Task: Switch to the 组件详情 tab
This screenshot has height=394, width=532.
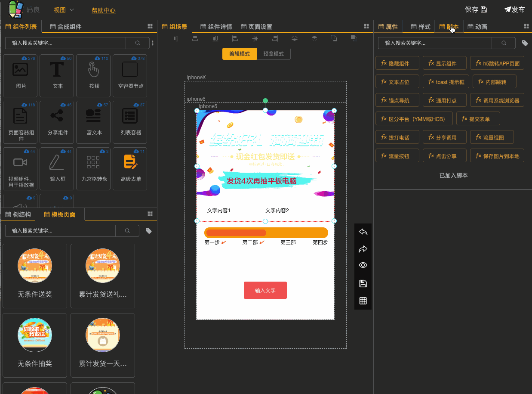Action: 216,27
